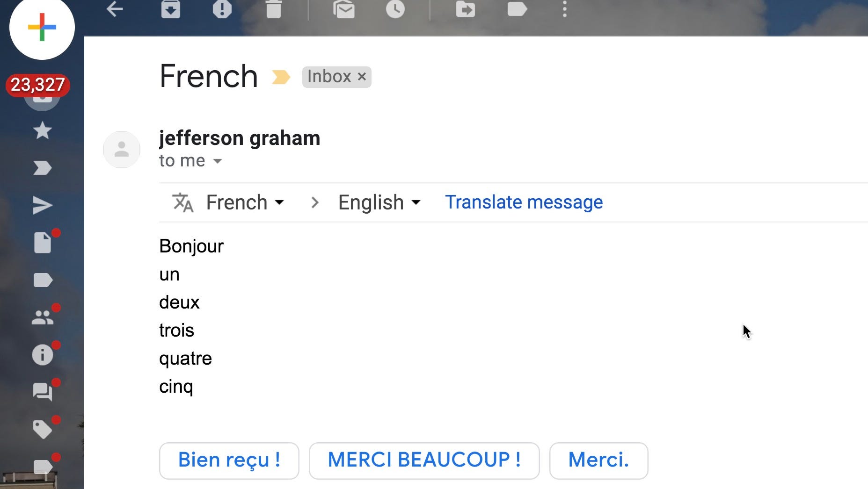868x489 pixels.
Task: Delete this email with trash icon
Action: [274, 9]
